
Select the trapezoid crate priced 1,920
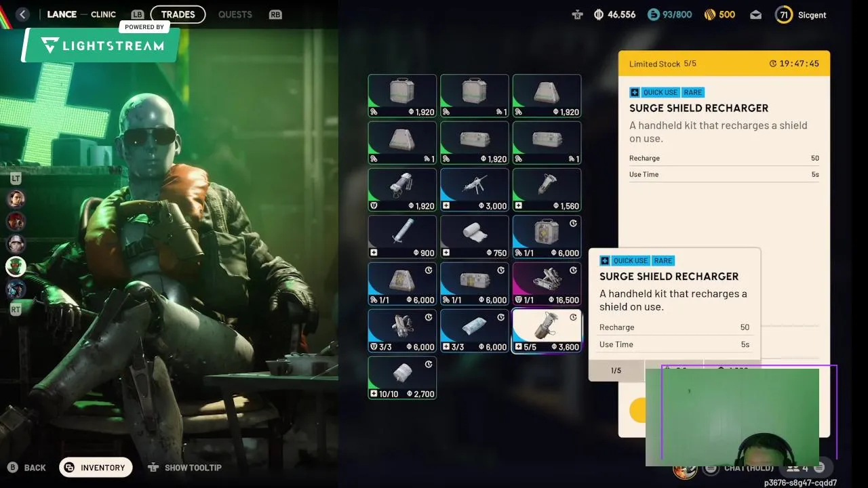(547, 96)
